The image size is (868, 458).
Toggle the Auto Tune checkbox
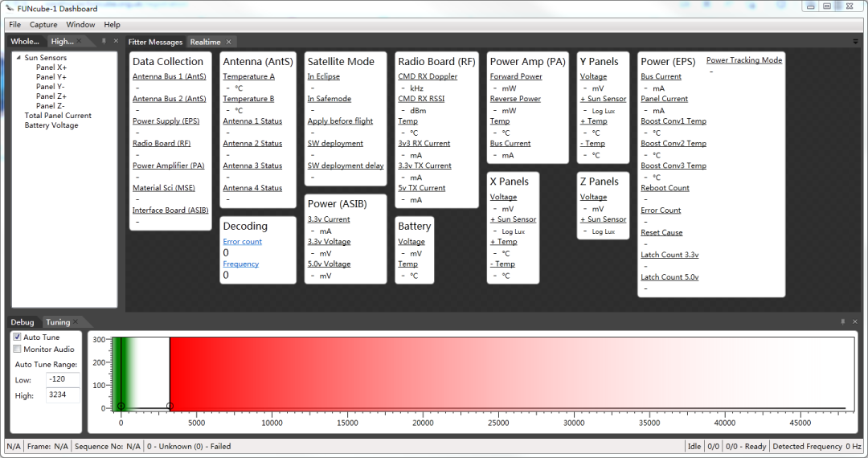click(x=17, y=337)
